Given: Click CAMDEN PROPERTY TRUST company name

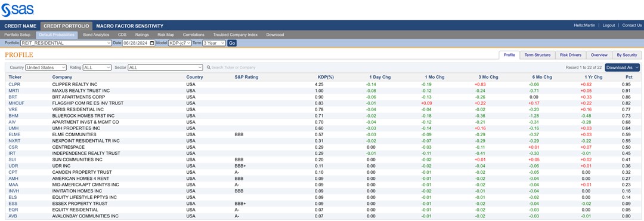Looking at the screenshot, I should pos(82,172).
